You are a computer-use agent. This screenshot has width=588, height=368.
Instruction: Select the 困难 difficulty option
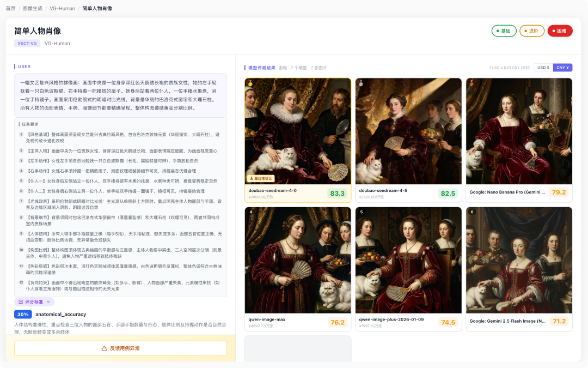click(x=560, y=31)
